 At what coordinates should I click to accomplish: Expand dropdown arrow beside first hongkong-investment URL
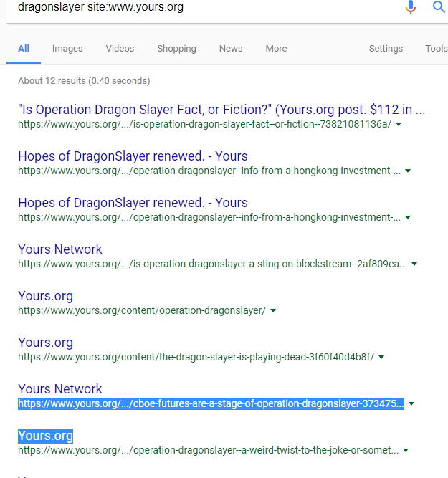(x=408, y=171)
